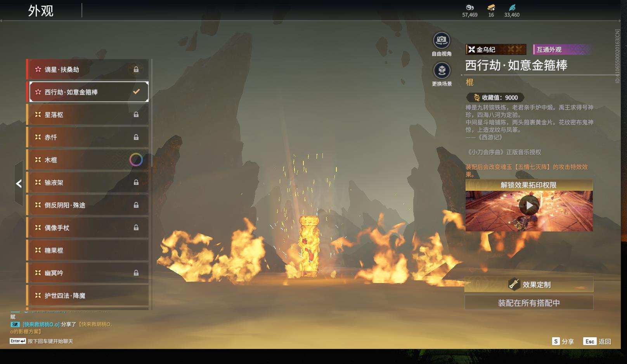The image size is (627, 364).
Task: Click the blue currency icon above 33,460
Action: 512,7
